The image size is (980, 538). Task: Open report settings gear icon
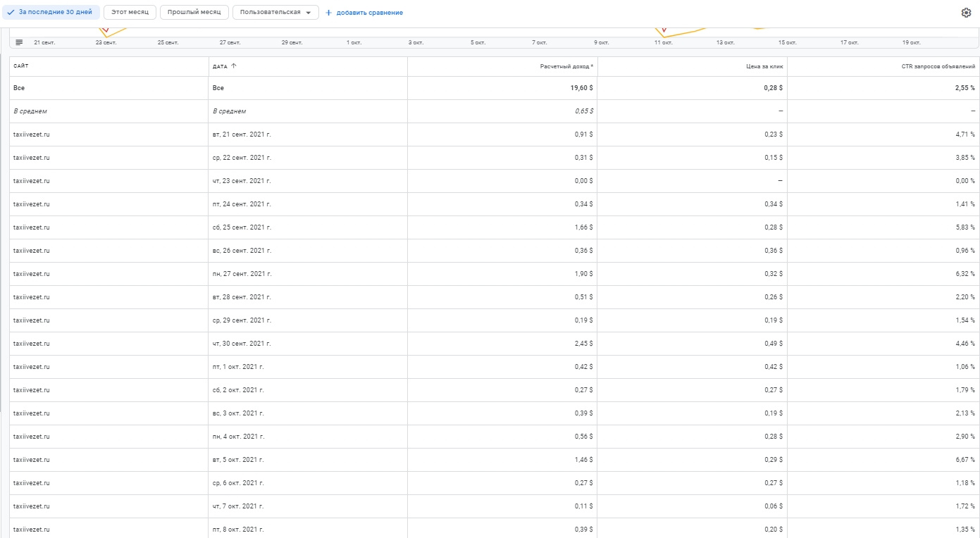(x=966, y=13)
